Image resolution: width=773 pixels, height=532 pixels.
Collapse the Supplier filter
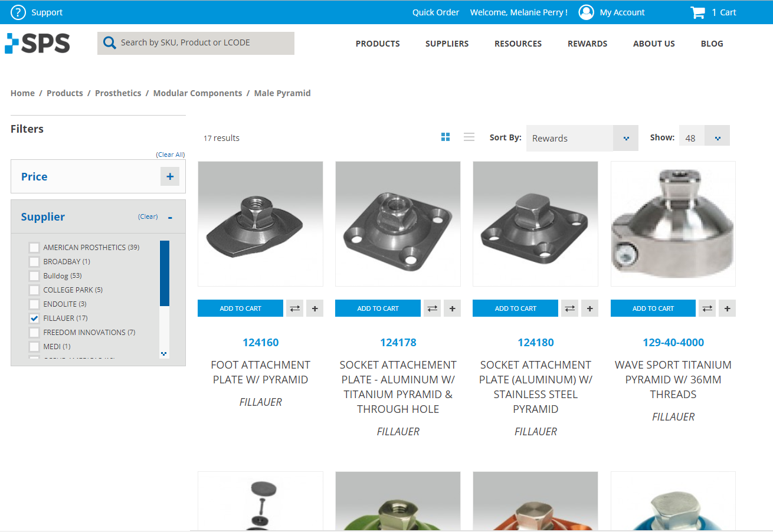coord(170,217)
